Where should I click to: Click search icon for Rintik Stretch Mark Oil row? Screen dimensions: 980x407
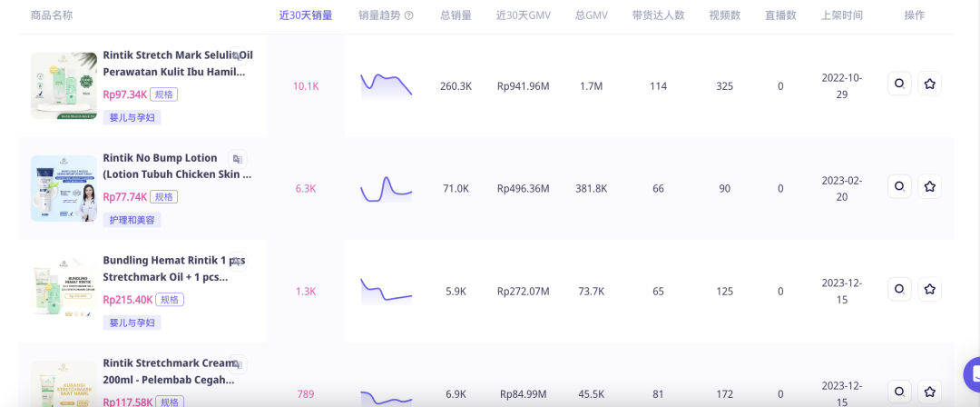pos(899,84)
